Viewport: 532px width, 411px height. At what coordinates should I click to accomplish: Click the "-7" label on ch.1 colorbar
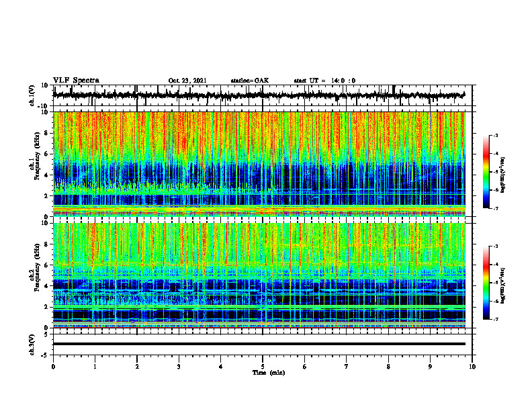coord(496,208)
